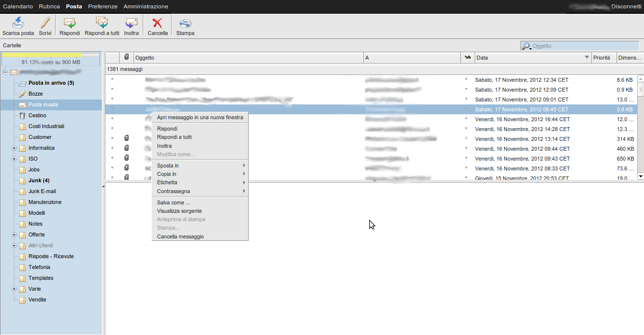Open the Cestino trash folder
Image resolution: width=644 pixels, height=335 pixels.
37,115
